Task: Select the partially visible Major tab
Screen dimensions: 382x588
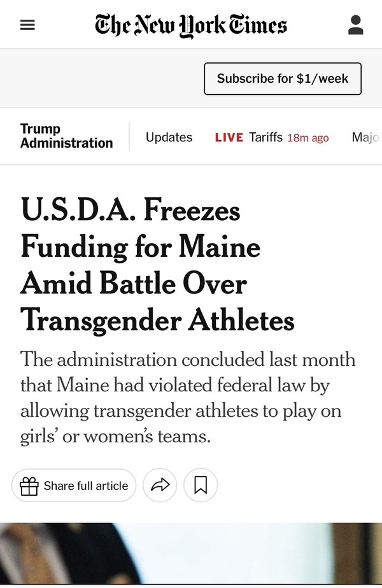Action: [366, 137]
